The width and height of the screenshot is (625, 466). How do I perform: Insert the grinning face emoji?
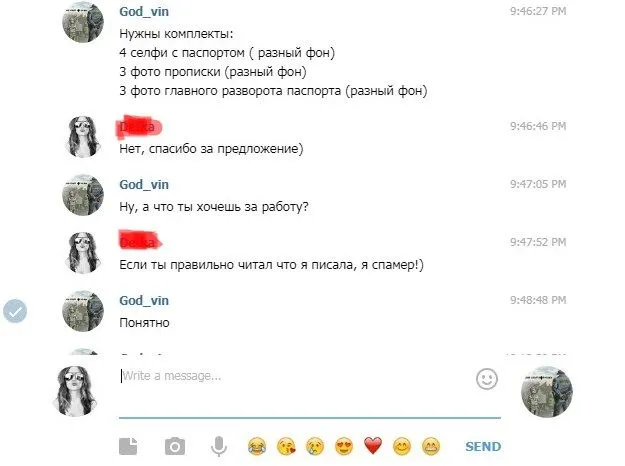click(431, 446)
